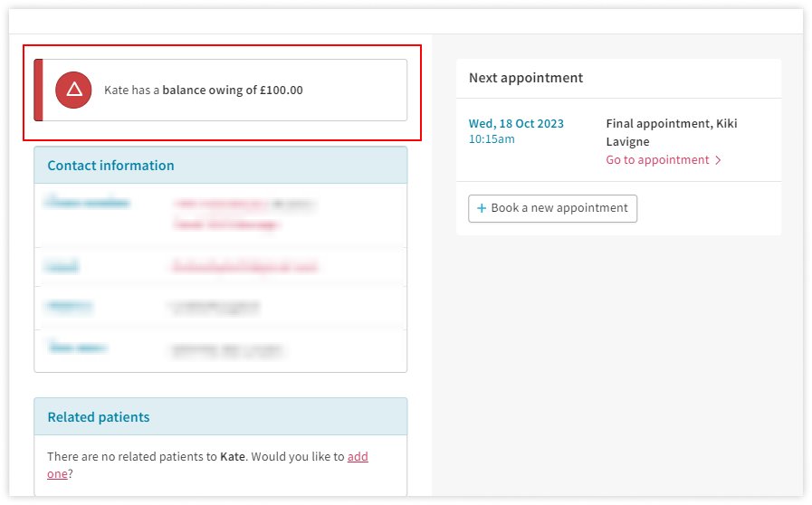Click the blurred pink email address link
The width and height of the screenshot is (812, 505).
coord(244,267)
